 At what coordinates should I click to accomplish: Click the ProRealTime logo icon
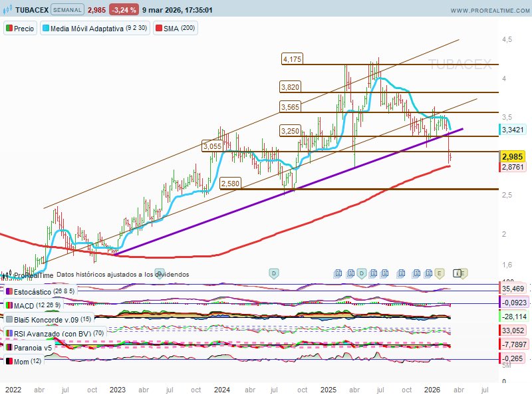[x=7, y=274]
